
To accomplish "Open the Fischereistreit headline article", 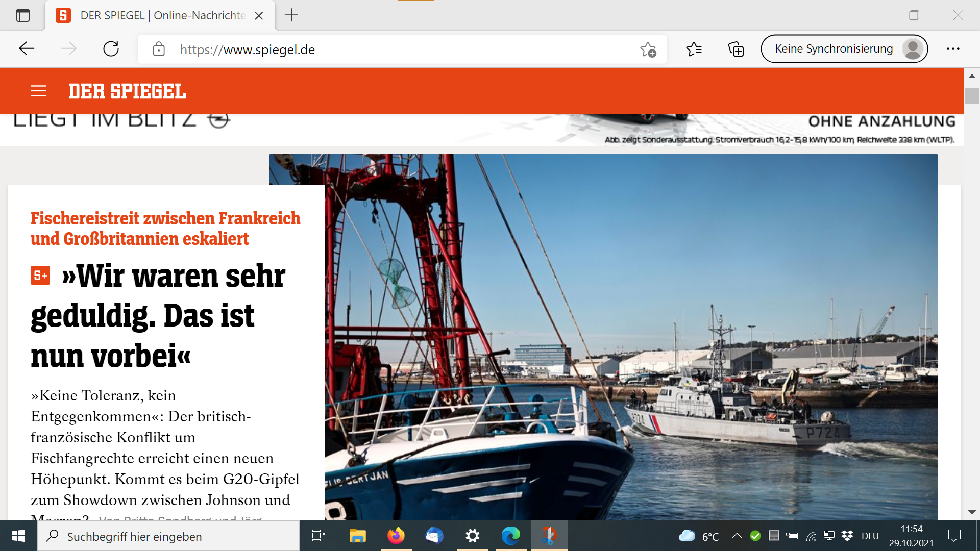I will point(165,228).
